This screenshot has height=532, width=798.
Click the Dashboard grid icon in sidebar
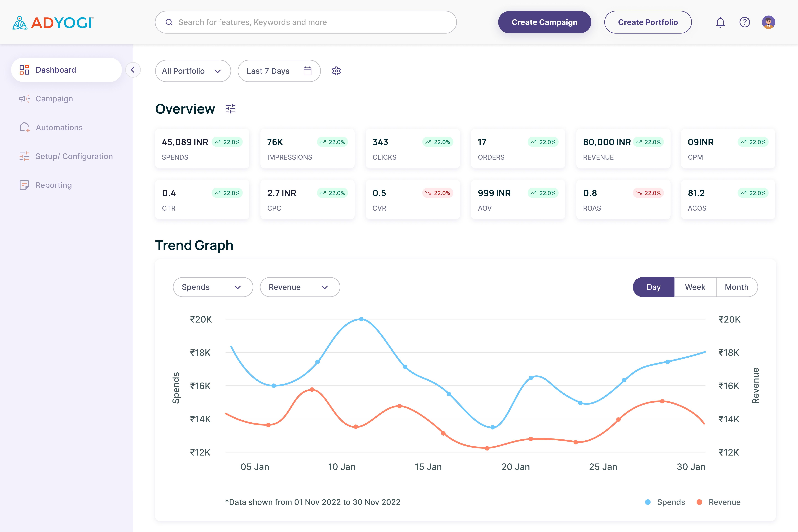click(x=24, y=70)
